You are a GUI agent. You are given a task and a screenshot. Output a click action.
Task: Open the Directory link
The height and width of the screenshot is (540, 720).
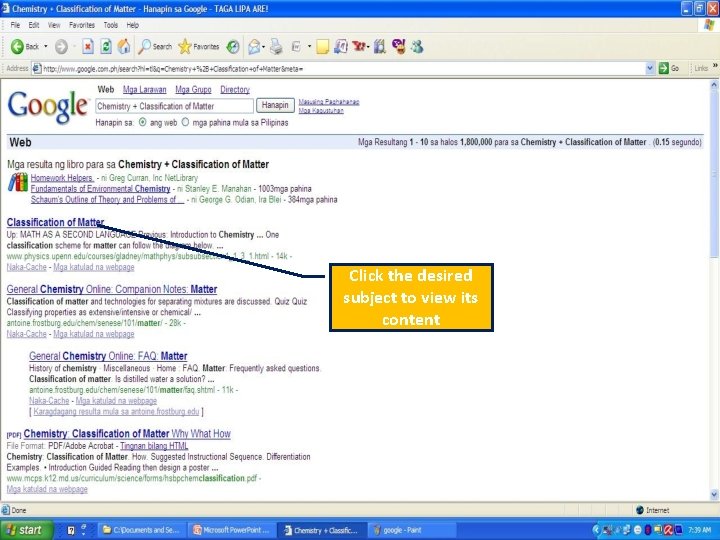pyautogui.click(x=235, y=90)
